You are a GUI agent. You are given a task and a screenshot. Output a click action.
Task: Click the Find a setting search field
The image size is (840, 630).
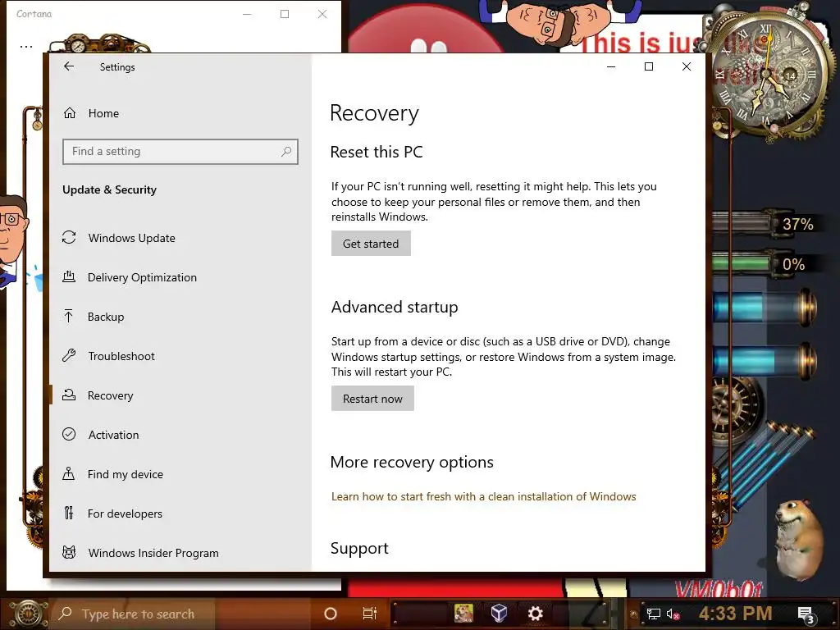pyautogui.click(x=180, y=152)
